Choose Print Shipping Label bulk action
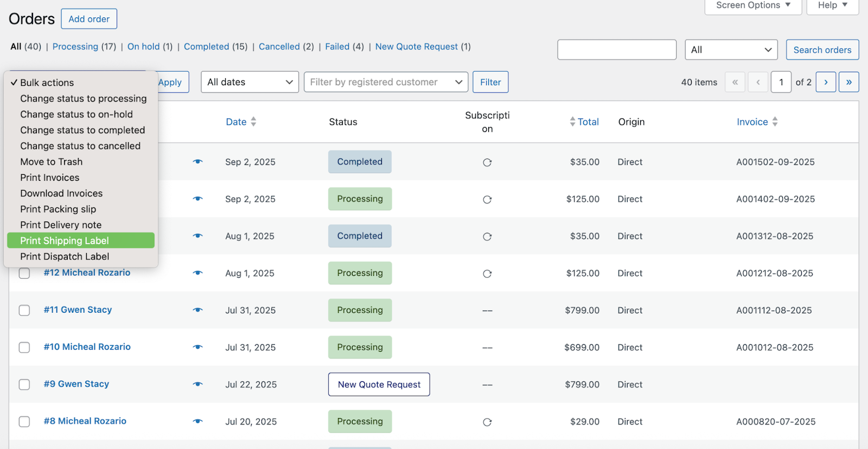 [x=81, y=241]
